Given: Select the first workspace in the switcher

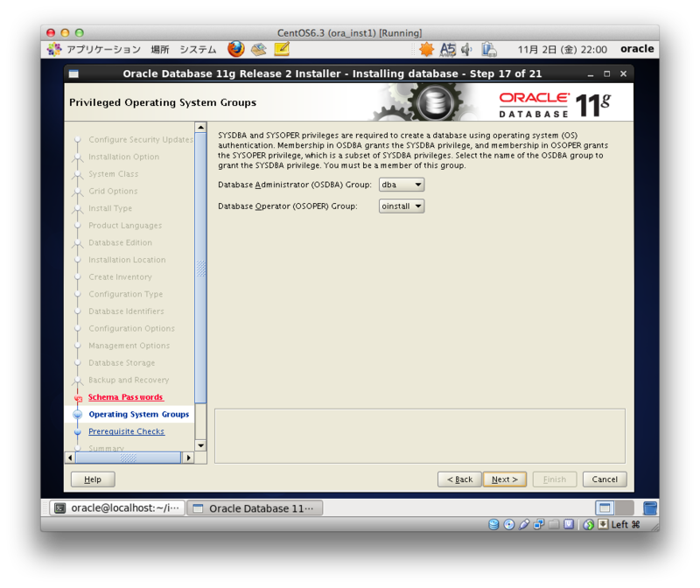Looking at the screenshot, I should (605, 508).
